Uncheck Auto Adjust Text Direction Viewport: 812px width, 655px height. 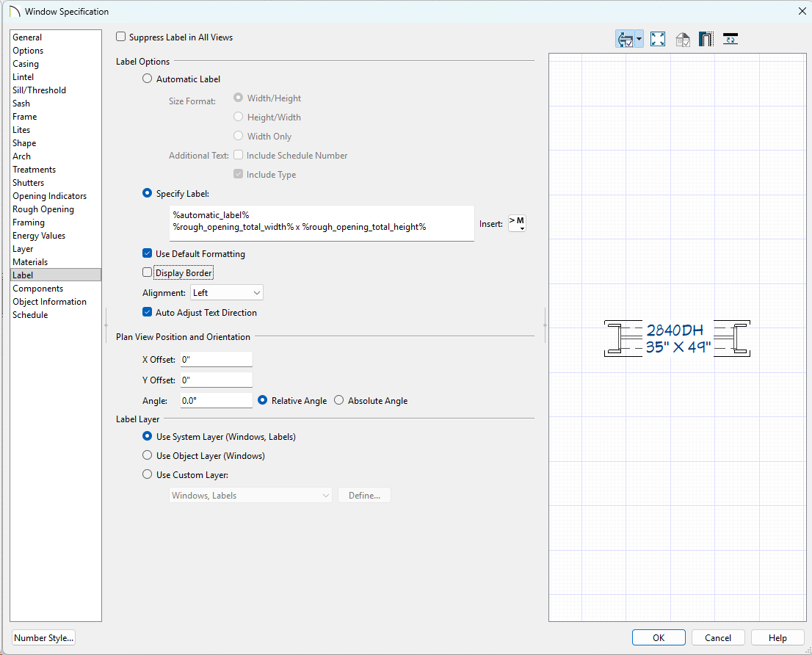pos(148,313)
